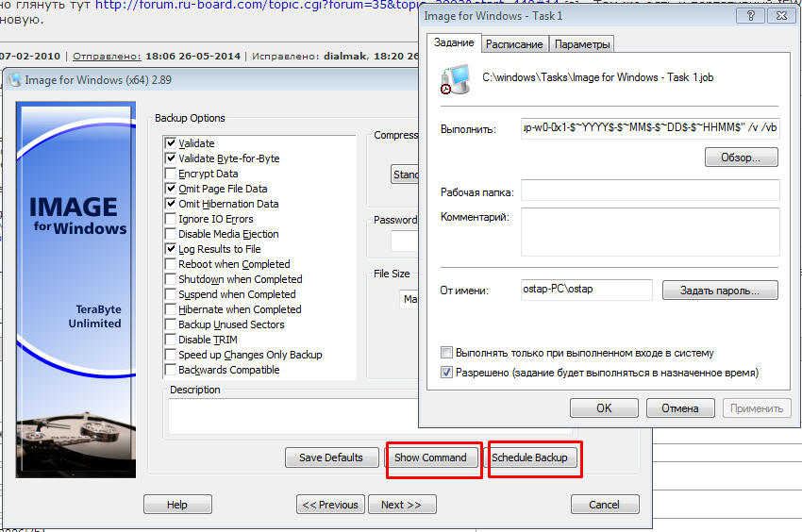Click the От имени user field

point(587,290)
